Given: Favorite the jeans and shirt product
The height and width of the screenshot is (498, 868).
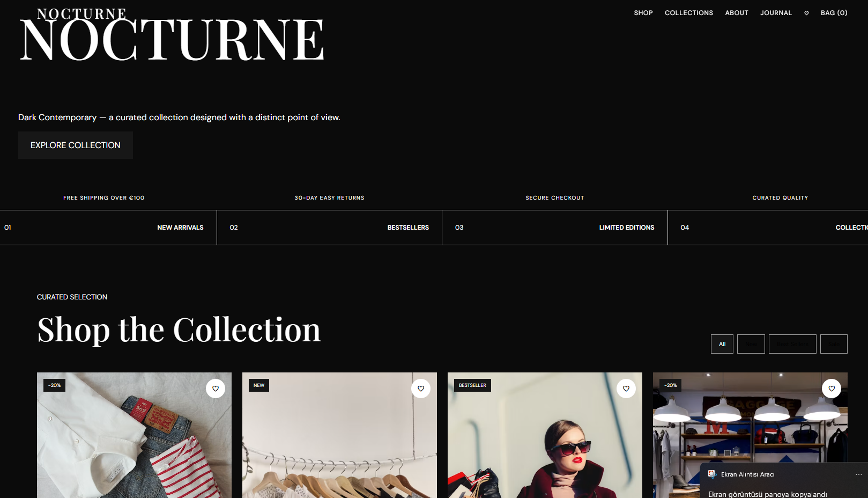Looking at the screenshot, I should click(x=216, y=389).
